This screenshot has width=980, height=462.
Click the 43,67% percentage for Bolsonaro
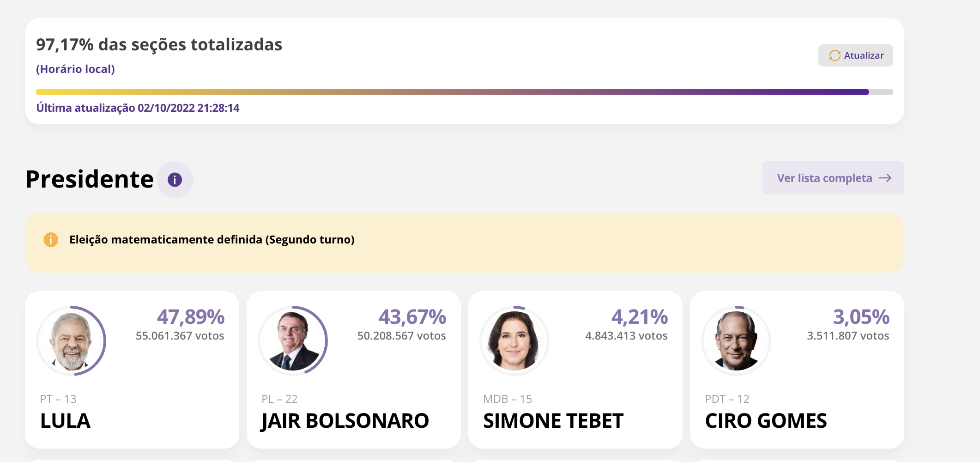point(412,317)
